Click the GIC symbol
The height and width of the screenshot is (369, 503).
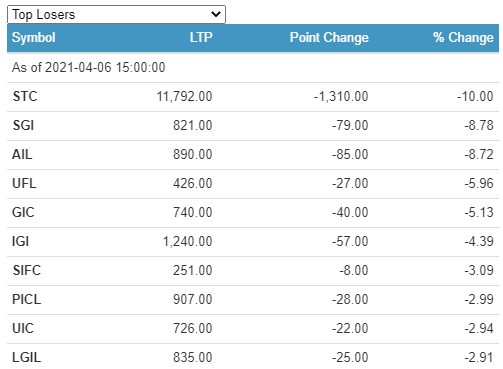(x=23, y=212)
